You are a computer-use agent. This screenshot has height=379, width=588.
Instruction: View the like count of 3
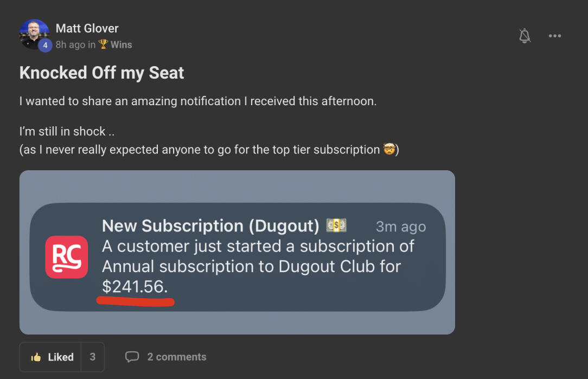tap(93, 357)
